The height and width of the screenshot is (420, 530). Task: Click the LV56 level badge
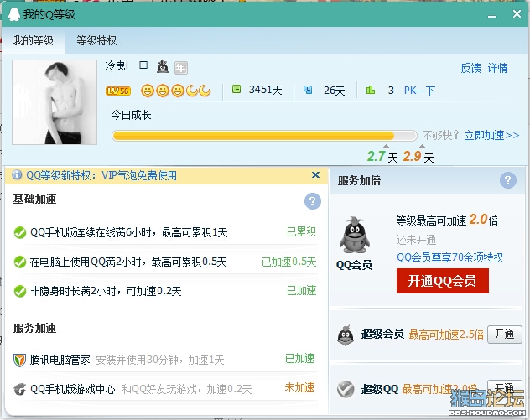click(x=118, y=91)
